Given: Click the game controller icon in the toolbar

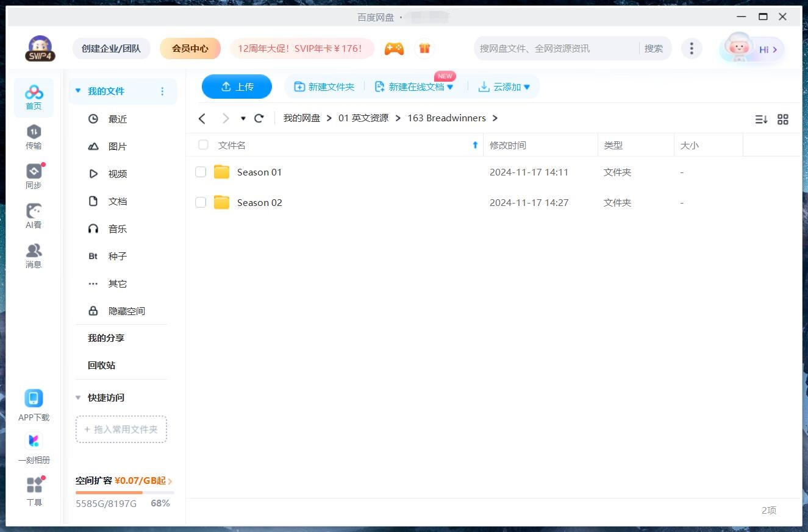Looking at the screenshot, I should (x=393, y=48).
